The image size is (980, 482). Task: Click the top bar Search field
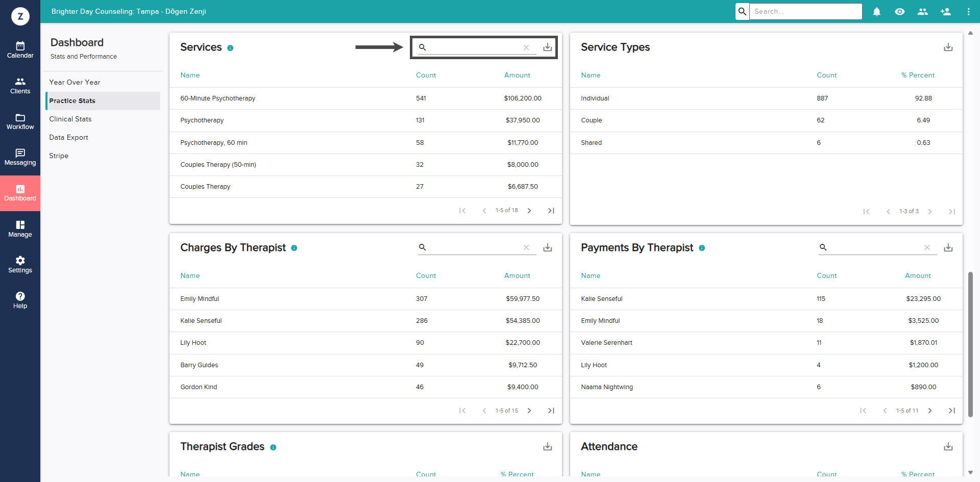pos(805,11)
